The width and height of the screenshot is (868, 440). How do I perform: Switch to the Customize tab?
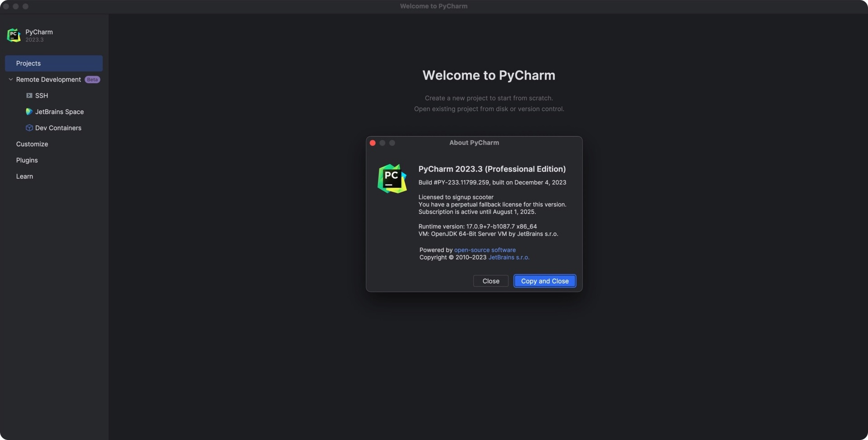point(32,144)
